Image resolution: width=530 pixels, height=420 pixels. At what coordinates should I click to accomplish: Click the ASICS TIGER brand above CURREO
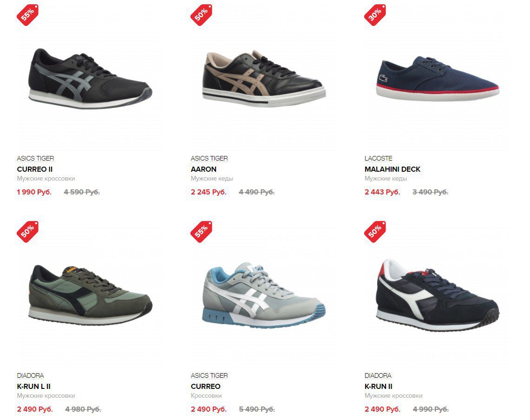tap(209, 375)
